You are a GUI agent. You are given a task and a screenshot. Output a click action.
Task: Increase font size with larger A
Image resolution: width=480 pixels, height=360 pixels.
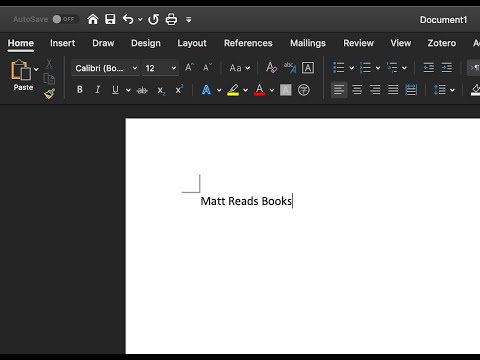click(x=189, y=68)
